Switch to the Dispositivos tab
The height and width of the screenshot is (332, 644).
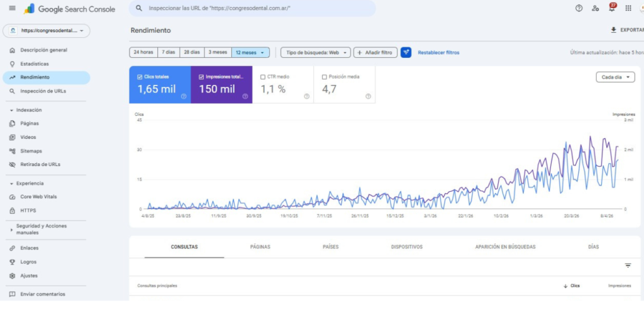pos(406,247)
